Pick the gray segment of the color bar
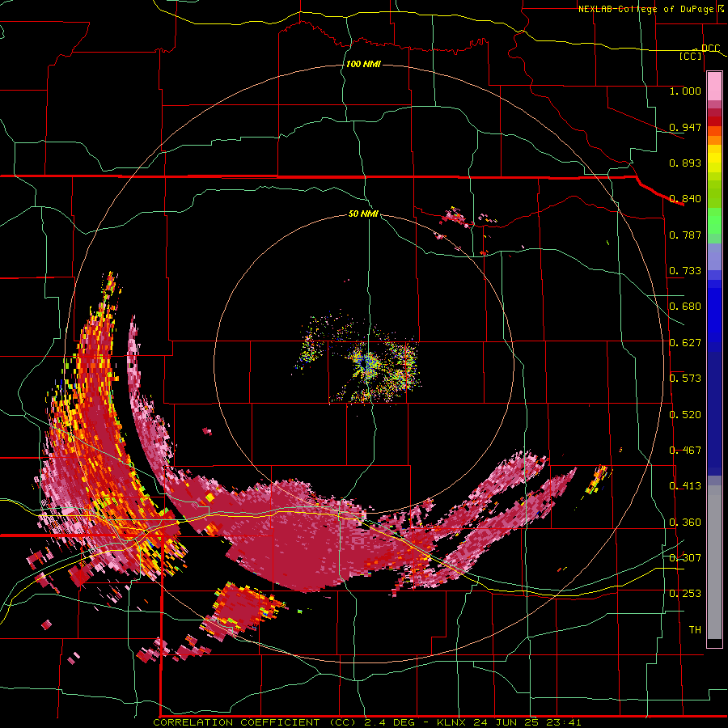 714,562
